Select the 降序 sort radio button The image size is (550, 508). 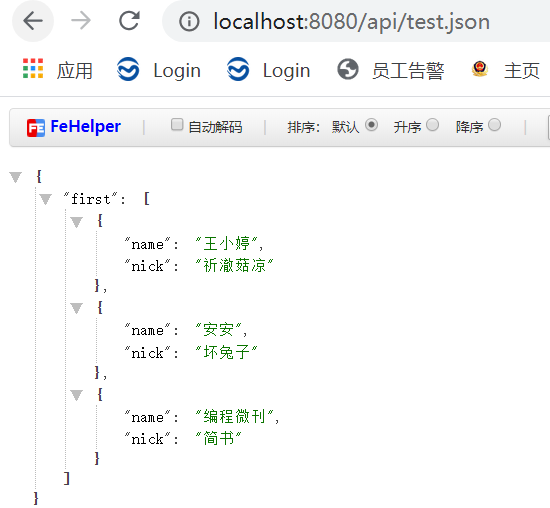click(x=494, y=125)
